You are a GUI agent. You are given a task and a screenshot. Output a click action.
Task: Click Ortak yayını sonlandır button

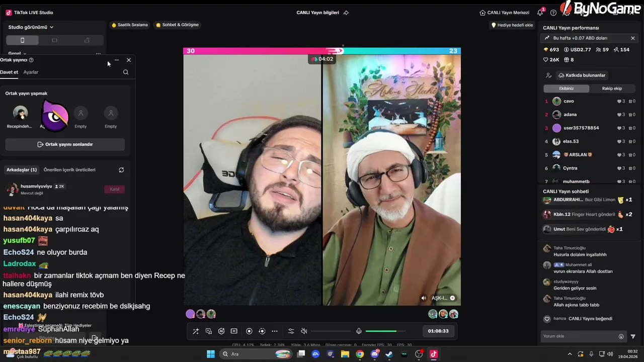[65, 144]
